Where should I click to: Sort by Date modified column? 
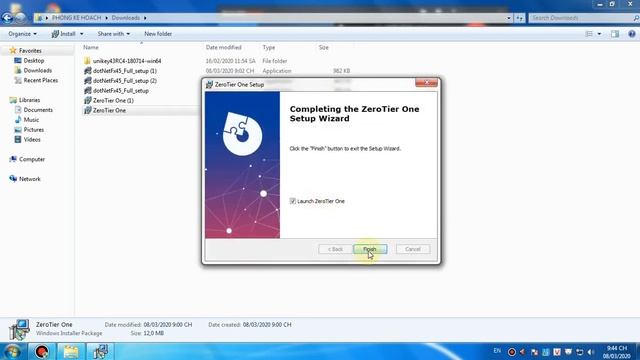[224, 47]
